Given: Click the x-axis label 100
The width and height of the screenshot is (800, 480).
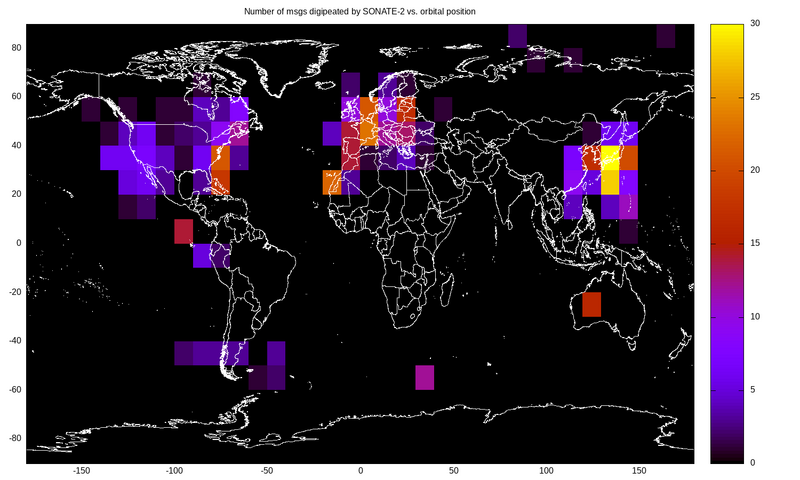Looking at the screenshot, I should (545, 470).
